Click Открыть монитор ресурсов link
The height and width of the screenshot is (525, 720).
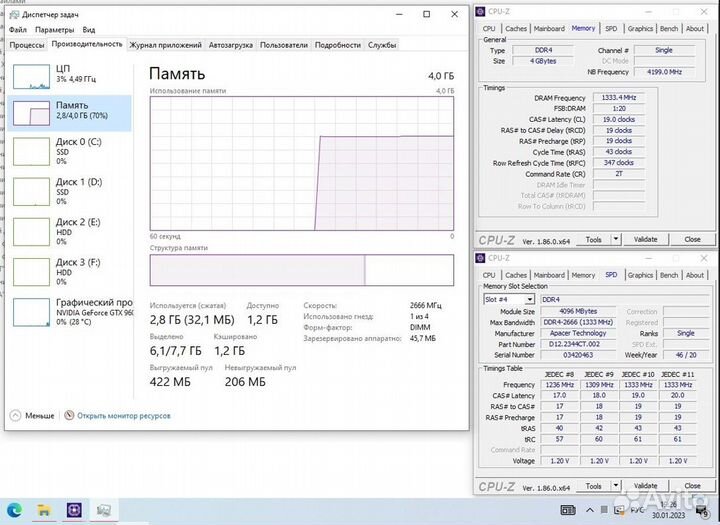point(124,416)
